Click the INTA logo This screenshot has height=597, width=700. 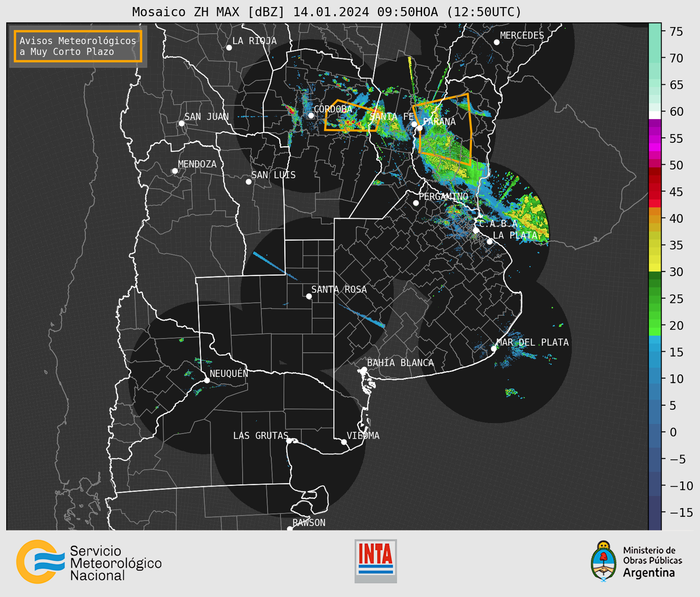click(376, 561)
